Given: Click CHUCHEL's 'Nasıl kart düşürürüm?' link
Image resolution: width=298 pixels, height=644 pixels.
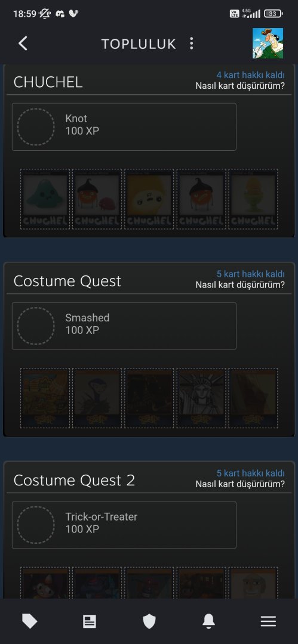Looking at the screenshot, I should 240,86.
